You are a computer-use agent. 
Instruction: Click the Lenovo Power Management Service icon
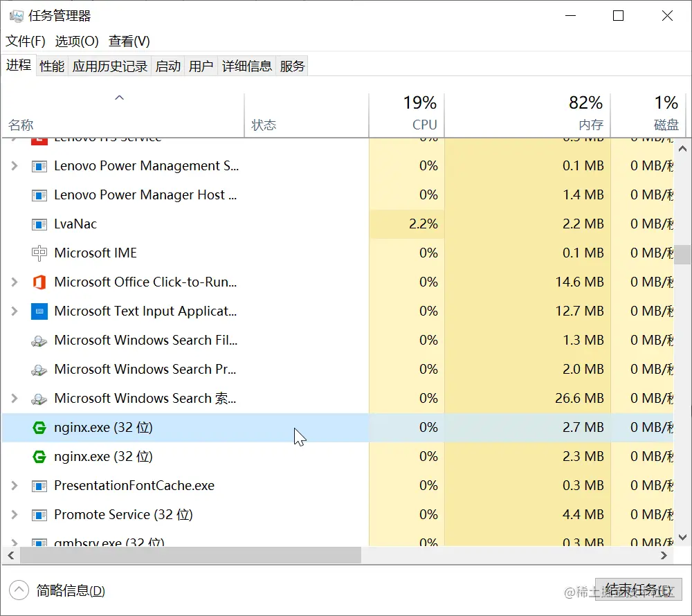point(39,166)
